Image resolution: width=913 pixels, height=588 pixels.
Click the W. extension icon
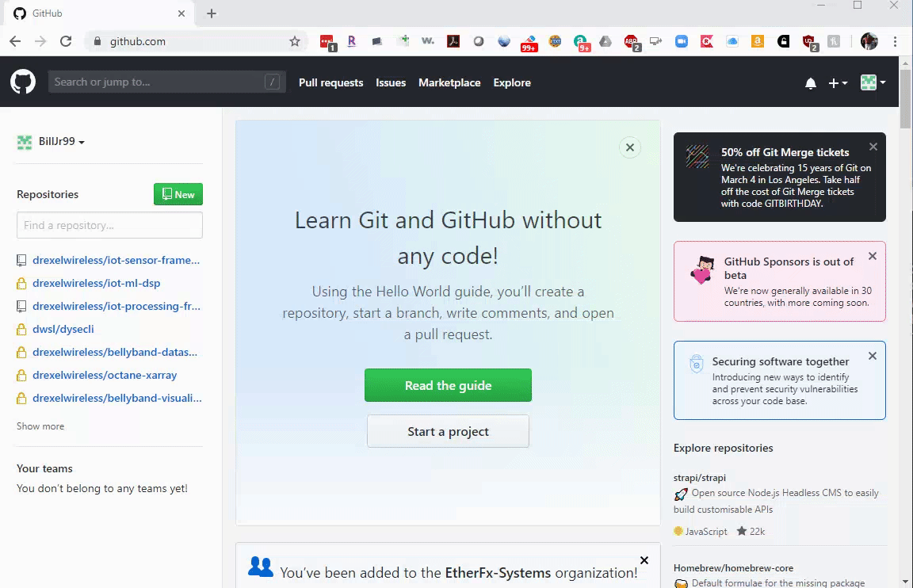(428, 41)
